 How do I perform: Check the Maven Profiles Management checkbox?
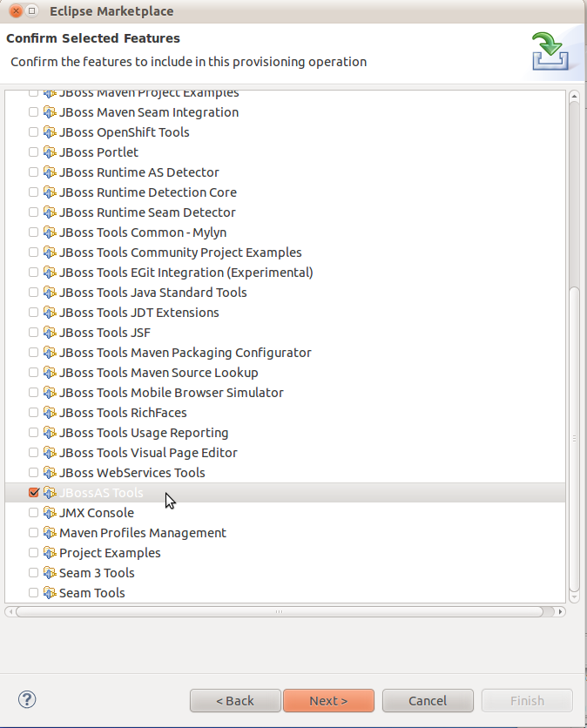(34, 533)
